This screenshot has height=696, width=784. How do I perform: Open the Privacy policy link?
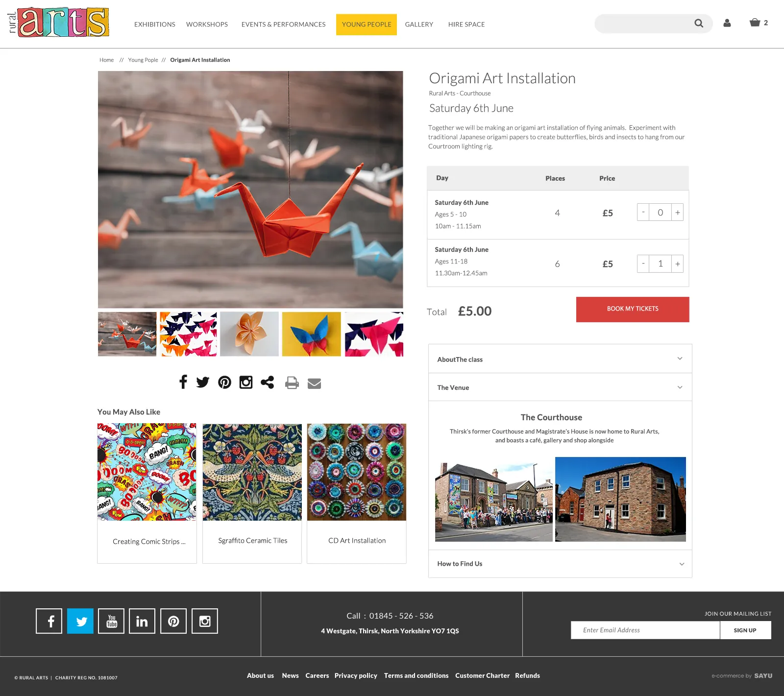click(356, 675)
